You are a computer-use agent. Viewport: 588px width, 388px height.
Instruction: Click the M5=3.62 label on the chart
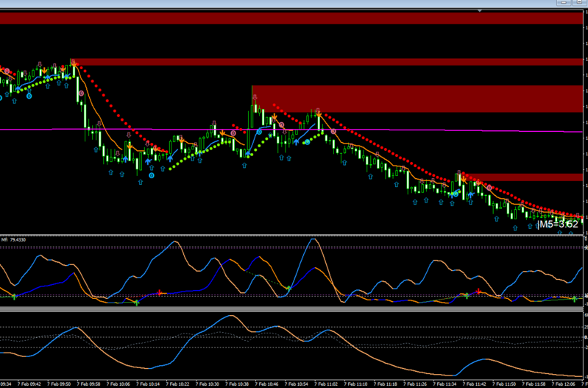point(558,225)
